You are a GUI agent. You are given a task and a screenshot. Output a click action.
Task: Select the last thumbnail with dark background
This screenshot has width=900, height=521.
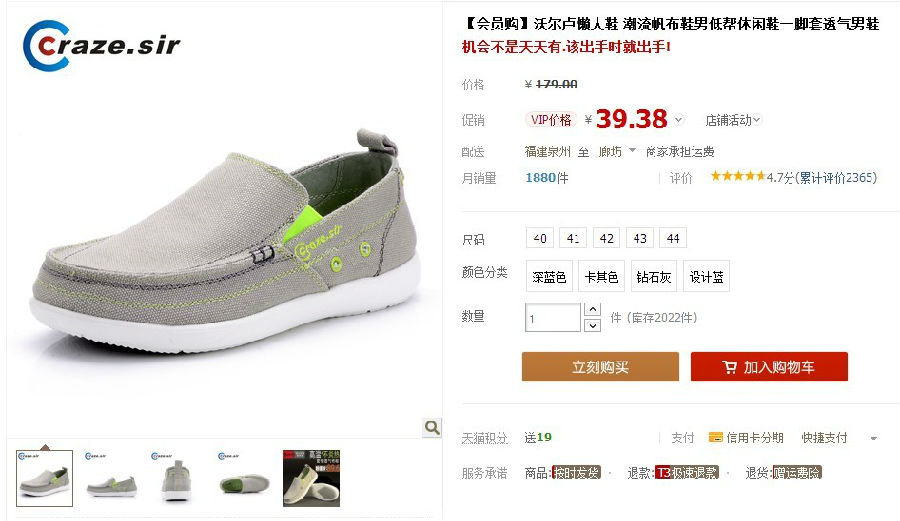pos(311,479)
